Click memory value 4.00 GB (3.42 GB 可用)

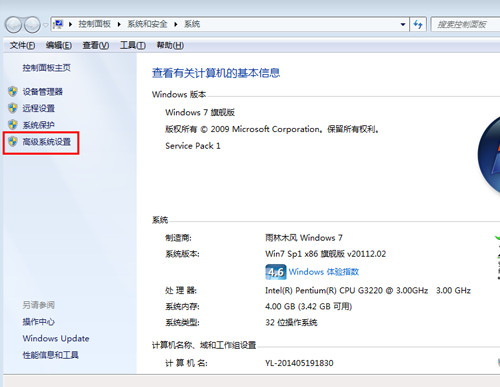[309, 306]
